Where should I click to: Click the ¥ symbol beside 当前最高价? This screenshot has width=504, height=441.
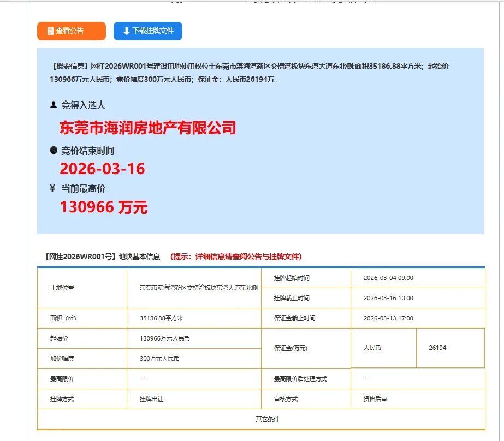52,188
